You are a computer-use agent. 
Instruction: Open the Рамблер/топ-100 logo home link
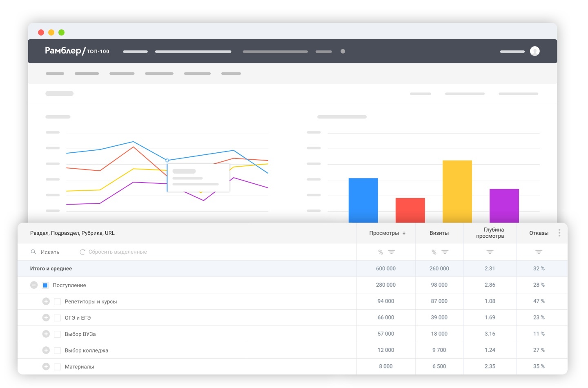point(77,51)
